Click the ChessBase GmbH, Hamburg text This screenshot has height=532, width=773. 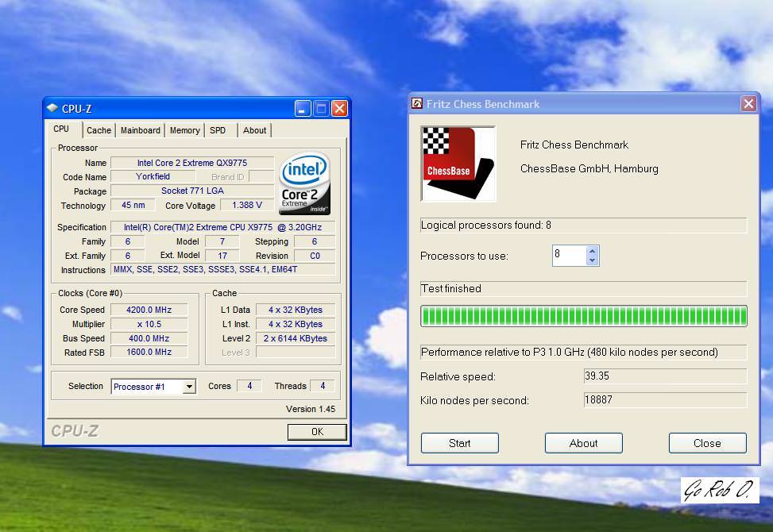[x=589, y=168]
